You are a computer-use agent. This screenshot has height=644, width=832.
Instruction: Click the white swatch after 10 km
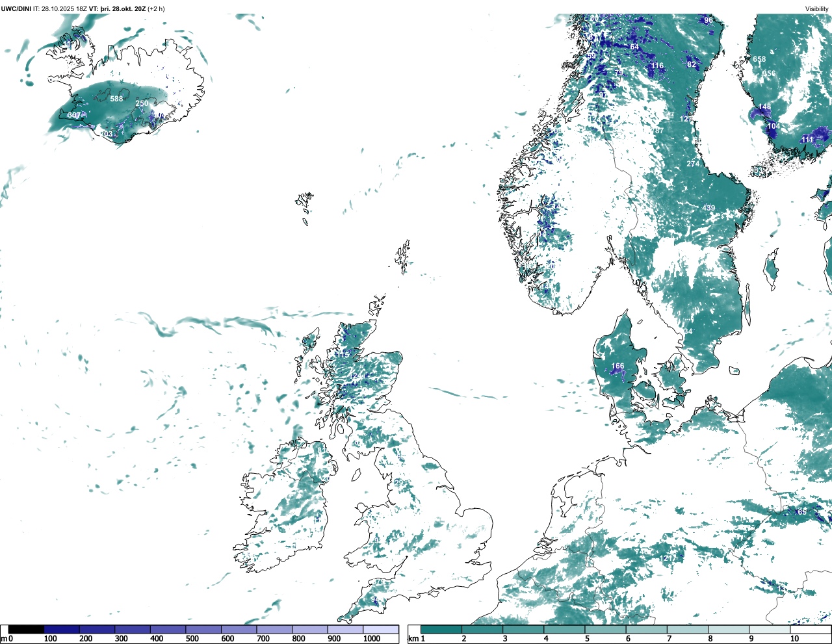point(810,629)
